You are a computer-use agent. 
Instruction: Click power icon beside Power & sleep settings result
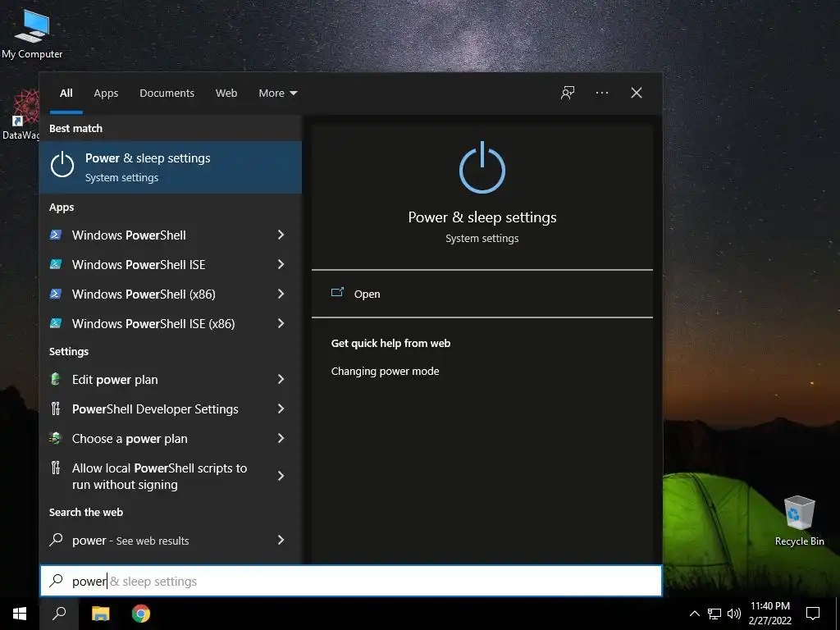pyautogui.click(x=62, y=164)
